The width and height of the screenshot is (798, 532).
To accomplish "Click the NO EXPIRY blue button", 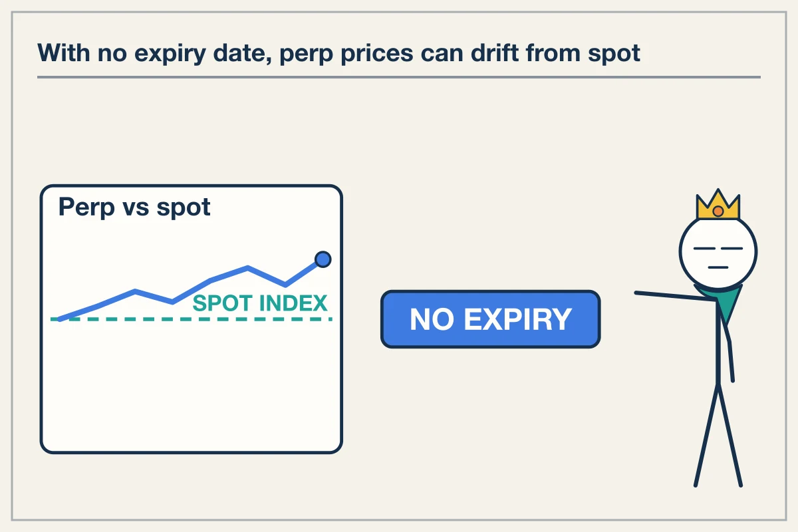I will [490, 319].
